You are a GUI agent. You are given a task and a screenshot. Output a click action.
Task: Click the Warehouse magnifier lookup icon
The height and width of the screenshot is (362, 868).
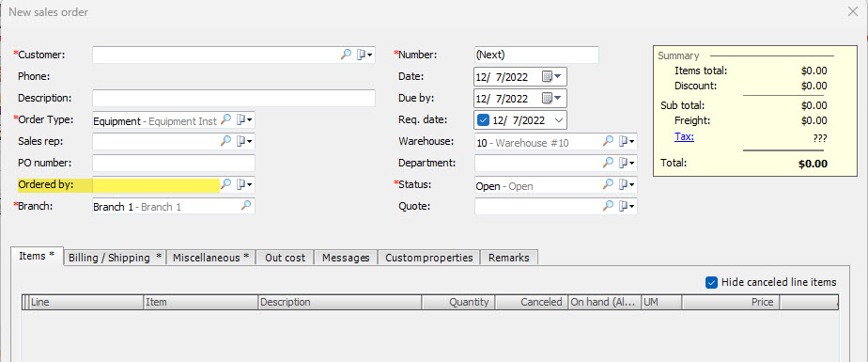point(609,141)
